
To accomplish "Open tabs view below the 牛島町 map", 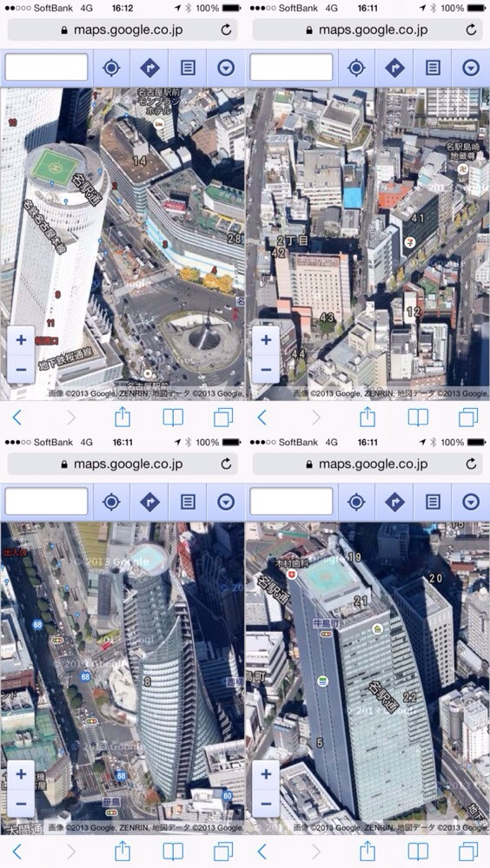I will pos(468,852).
